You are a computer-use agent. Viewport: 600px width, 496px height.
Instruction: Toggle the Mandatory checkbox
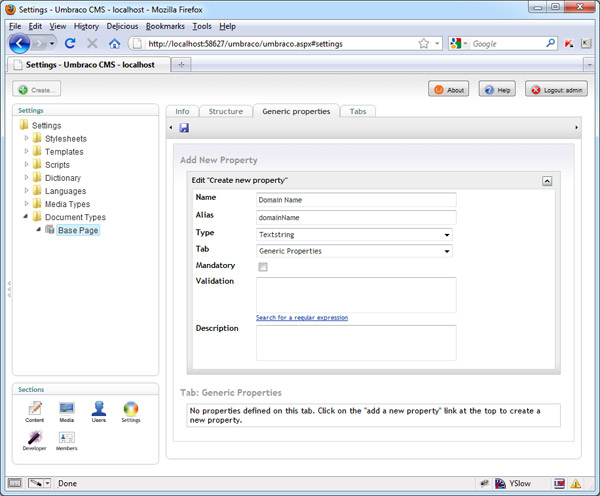pyautogui.click(x=263, y=267)
